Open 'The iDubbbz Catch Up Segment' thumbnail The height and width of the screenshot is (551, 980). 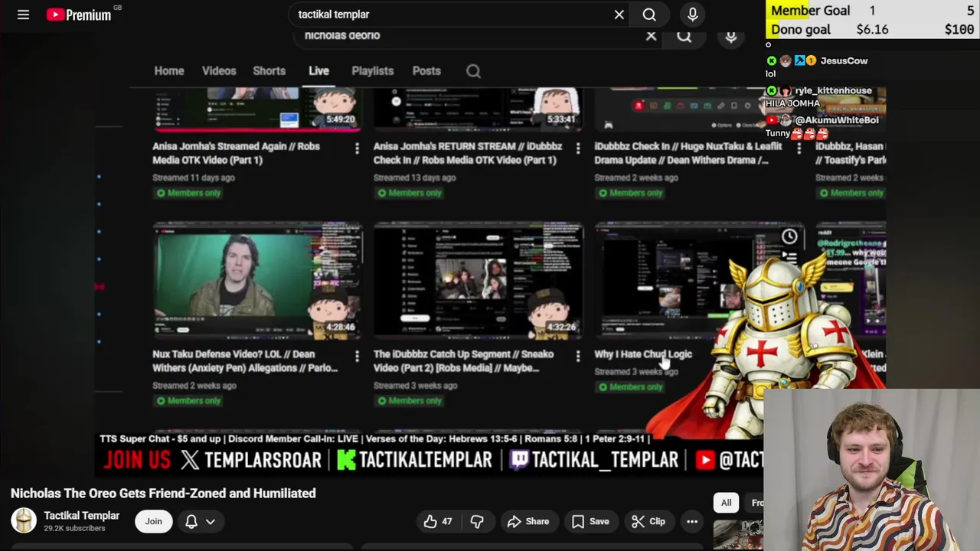point(479,281)
